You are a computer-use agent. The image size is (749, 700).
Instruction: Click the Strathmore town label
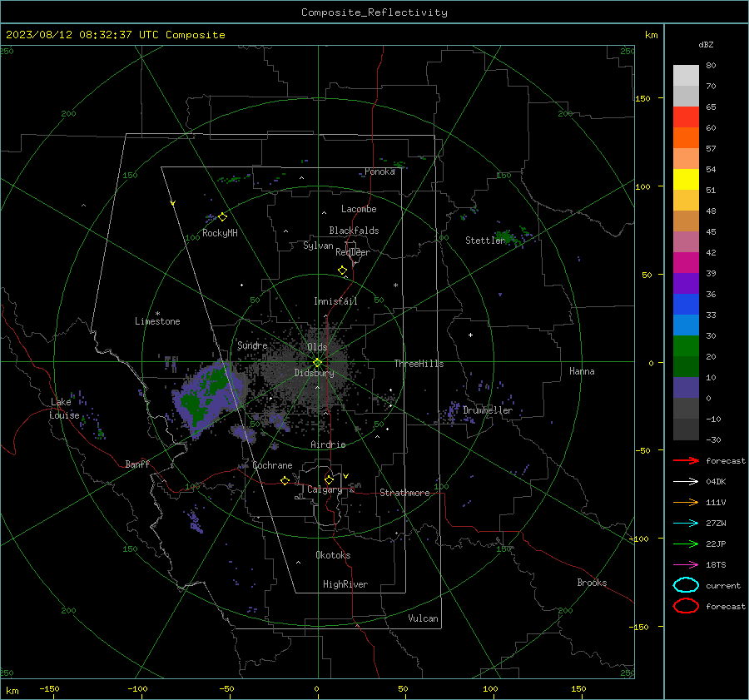404,493
